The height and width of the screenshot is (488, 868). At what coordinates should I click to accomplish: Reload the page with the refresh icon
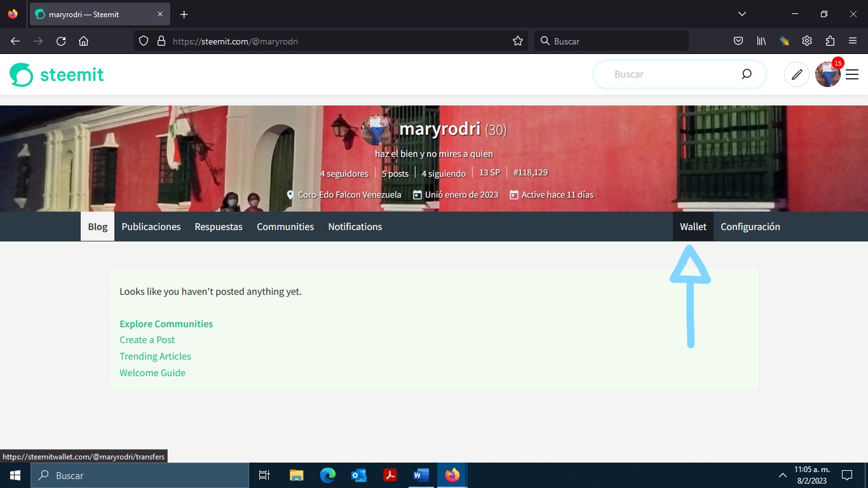[61, 41]
